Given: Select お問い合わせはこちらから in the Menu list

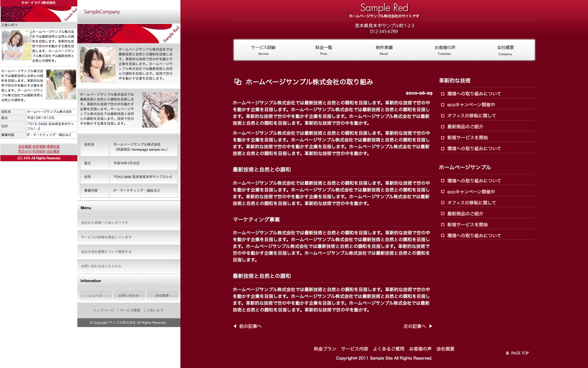Looking at the screenshot, I should [x=101, y=266].
